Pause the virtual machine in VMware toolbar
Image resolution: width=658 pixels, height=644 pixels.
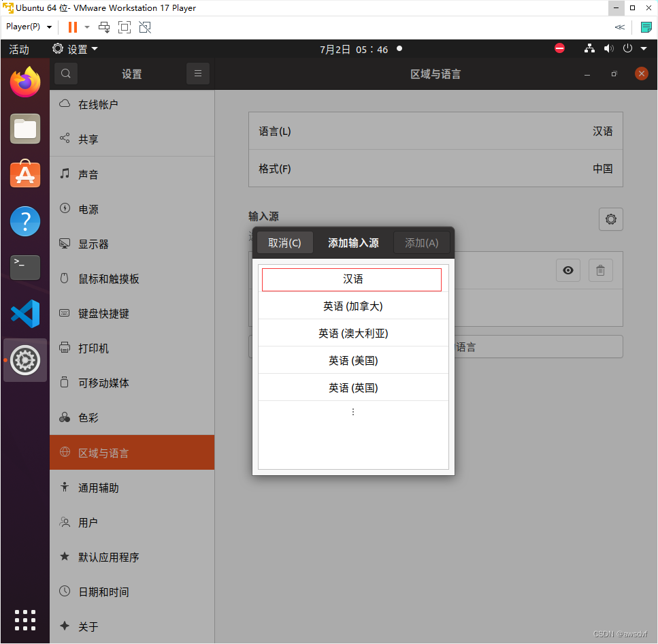click(73, 27)
